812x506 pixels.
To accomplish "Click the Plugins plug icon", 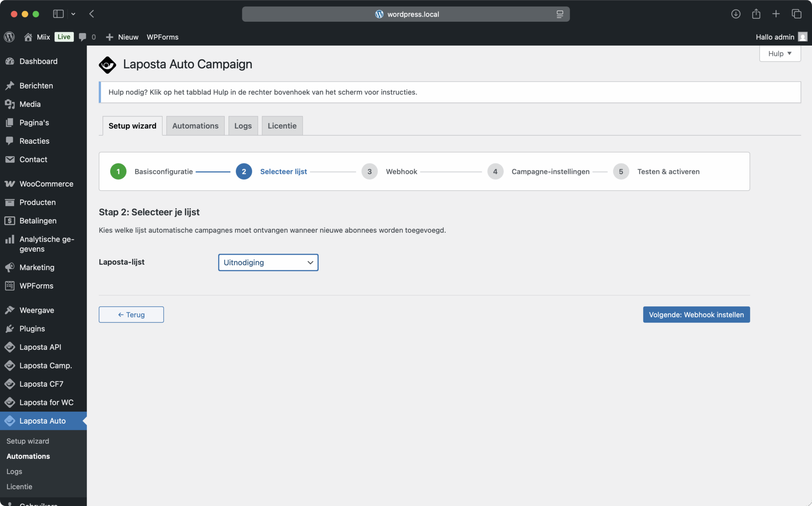I will 10,328.
